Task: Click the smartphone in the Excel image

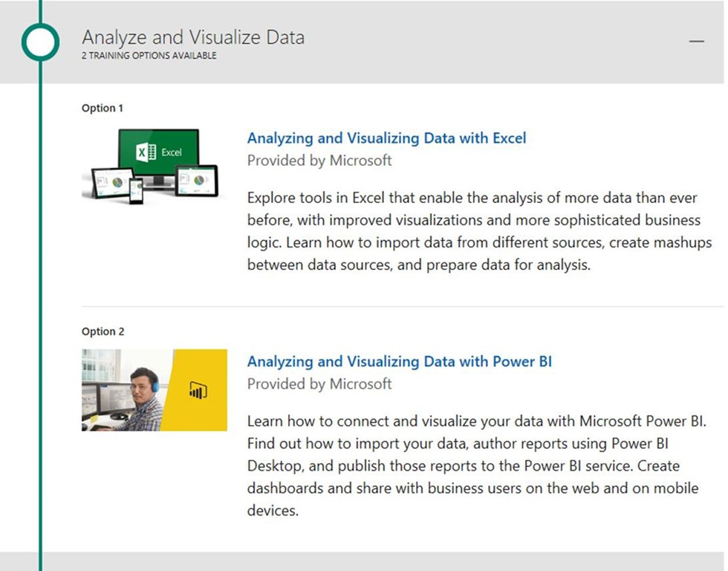Action: pyautogui.click(x=137, y=190)
